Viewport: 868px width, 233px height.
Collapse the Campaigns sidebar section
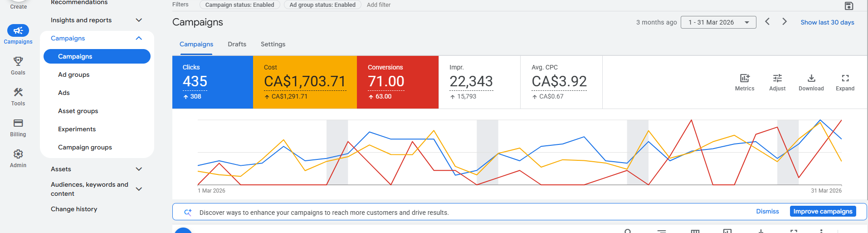coord(139,38)
